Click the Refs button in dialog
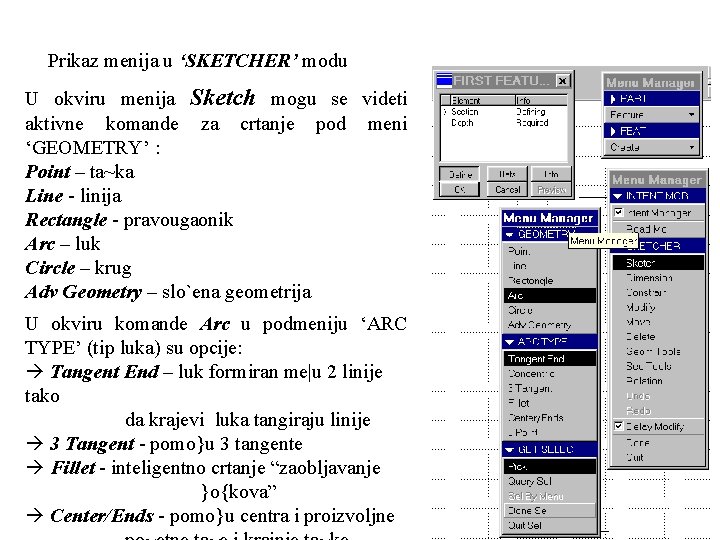Image resolution: width=720 pixels, height=540 pixels. [x=507, y=174]
